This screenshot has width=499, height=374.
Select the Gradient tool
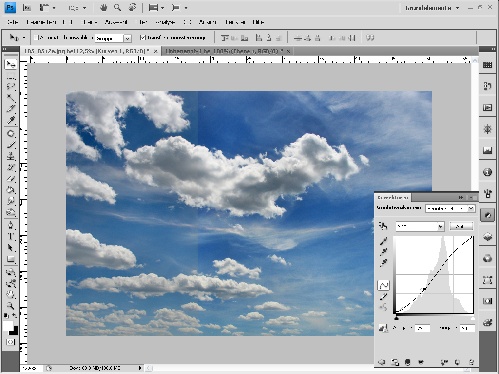10,190
